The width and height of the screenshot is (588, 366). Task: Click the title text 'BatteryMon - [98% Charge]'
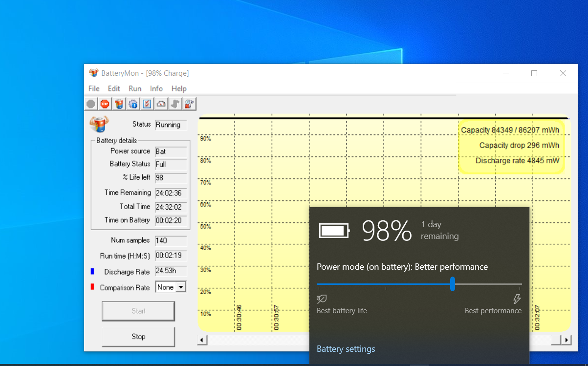coord(145,73)
